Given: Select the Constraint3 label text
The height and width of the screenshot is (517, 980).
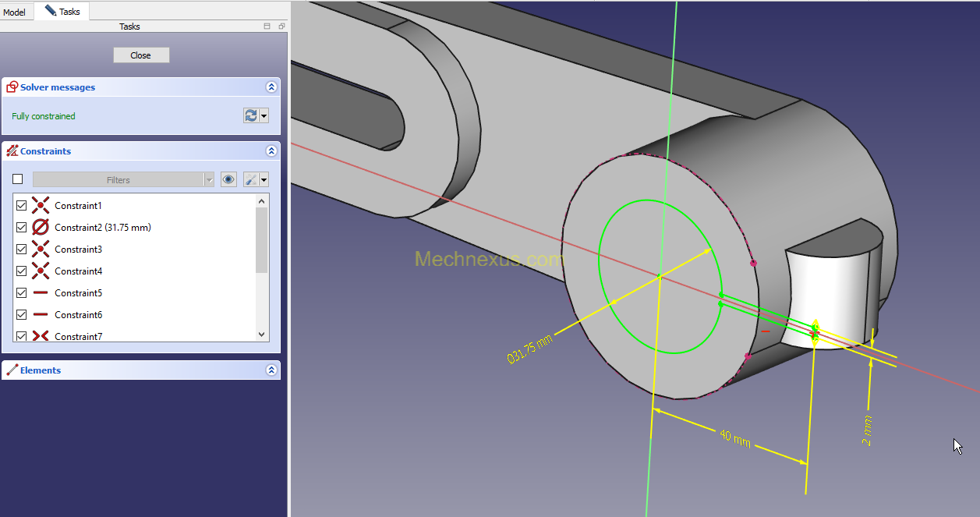Looking at the screenshot, I should [78, 250].
